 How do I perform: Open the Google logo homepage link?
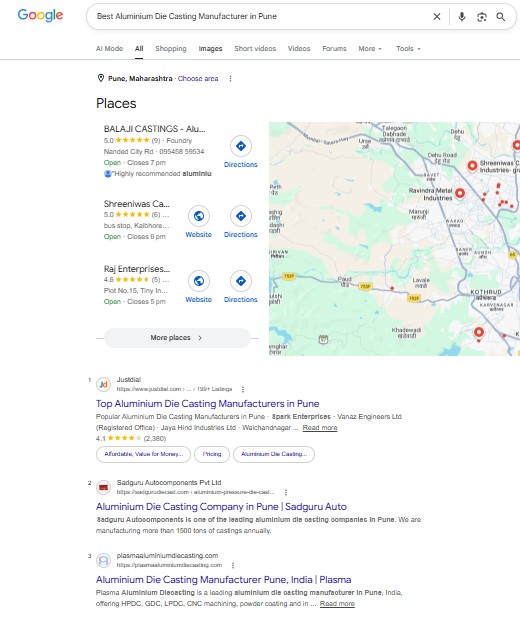(40, 15)
